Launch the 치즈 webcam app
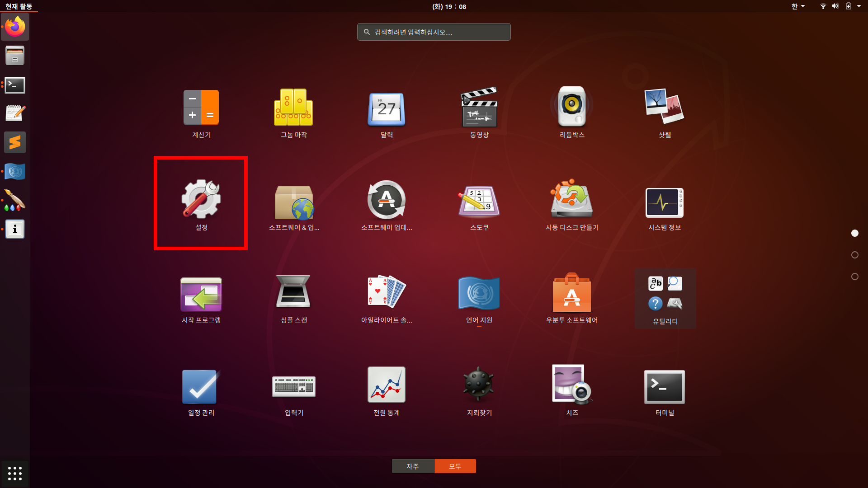 point(572,385)
